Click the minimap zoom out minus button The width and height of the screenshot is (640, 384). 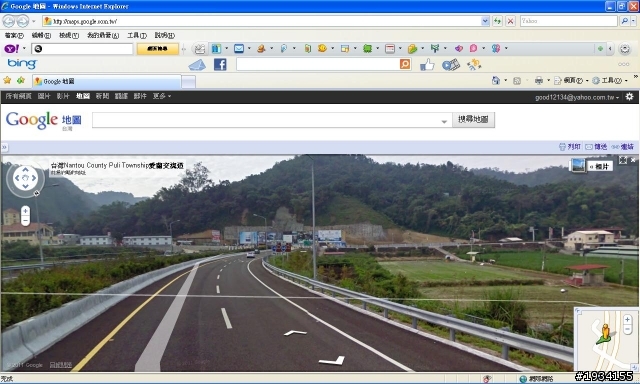tap(627, 329)
